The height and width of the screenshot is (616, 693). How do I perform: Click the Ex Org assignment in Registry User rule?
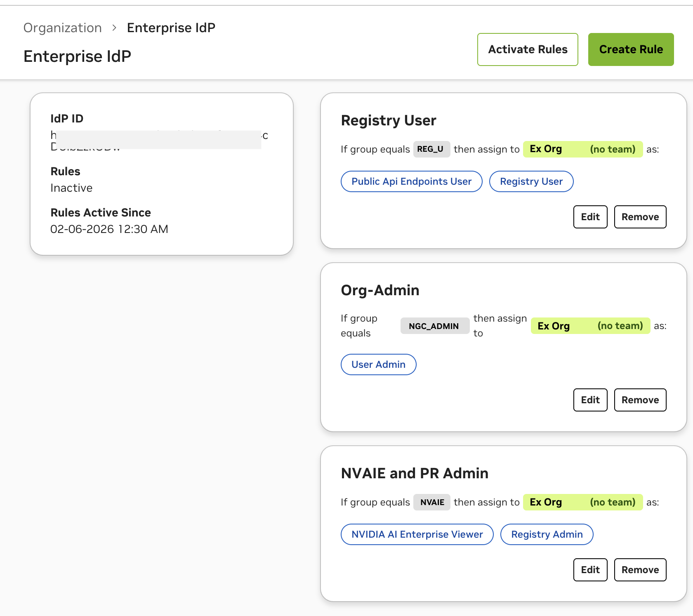point(582,149)
